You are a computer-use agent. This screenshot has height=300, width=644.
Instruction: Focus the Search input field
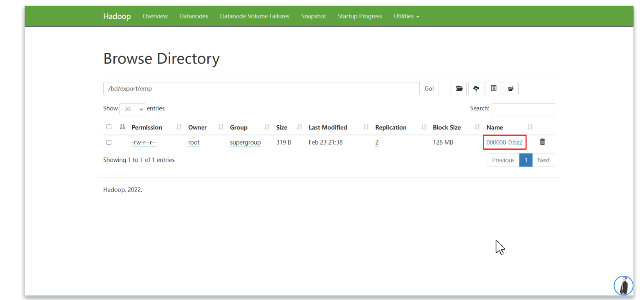[x=523, y=109]
